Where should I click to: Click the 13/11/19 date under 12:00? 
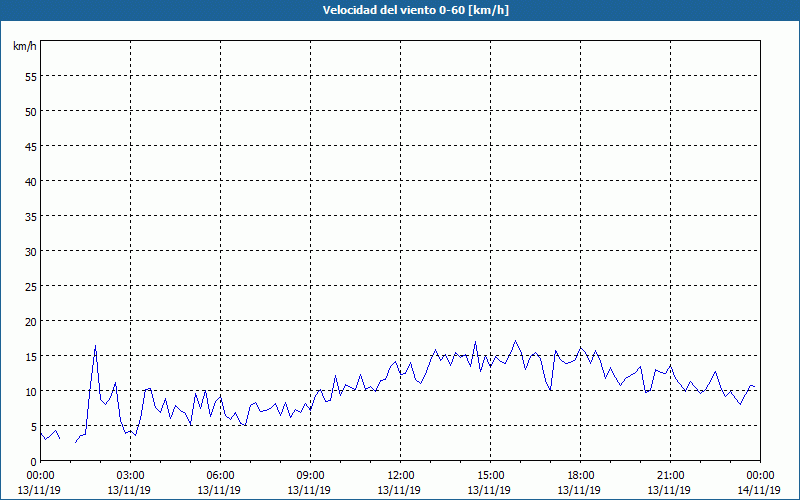(399, 490)
